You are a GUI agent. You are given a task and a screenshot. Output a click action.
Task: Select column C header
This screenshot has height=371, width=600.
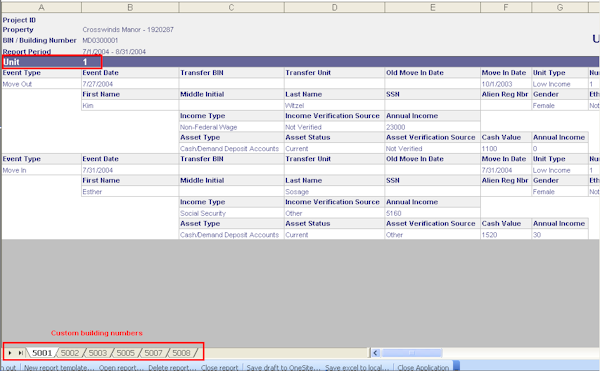click(x=232, y=7)
